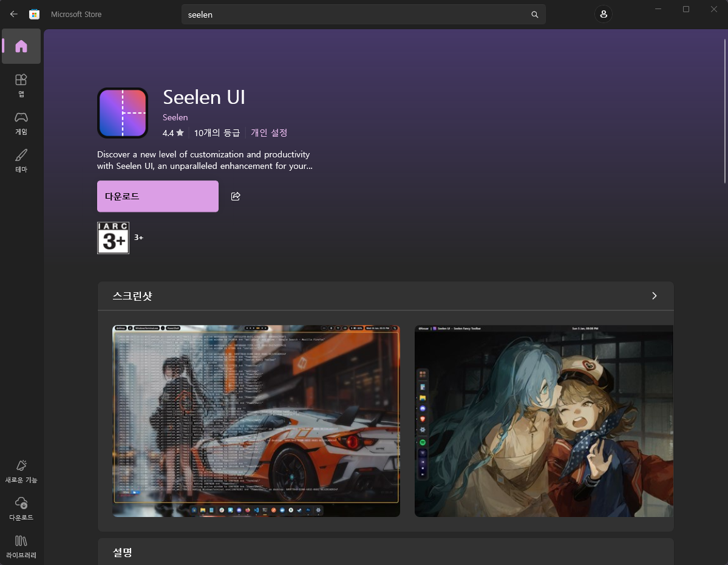Click the vertical page scrollbar
Screen dimensions: 728x565
(725, 112)
